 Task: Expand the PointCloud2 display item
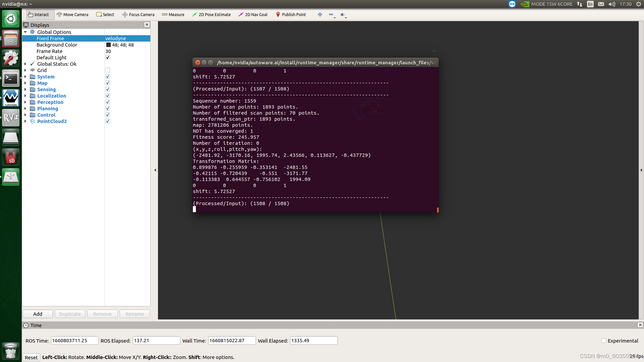[x=25, y=121]
